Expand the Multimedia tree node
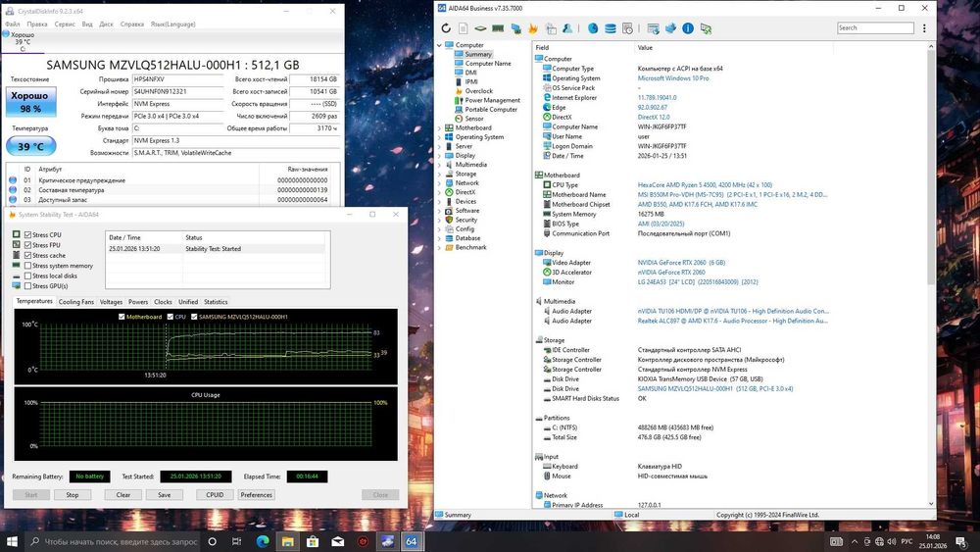 tap(439, 165)
